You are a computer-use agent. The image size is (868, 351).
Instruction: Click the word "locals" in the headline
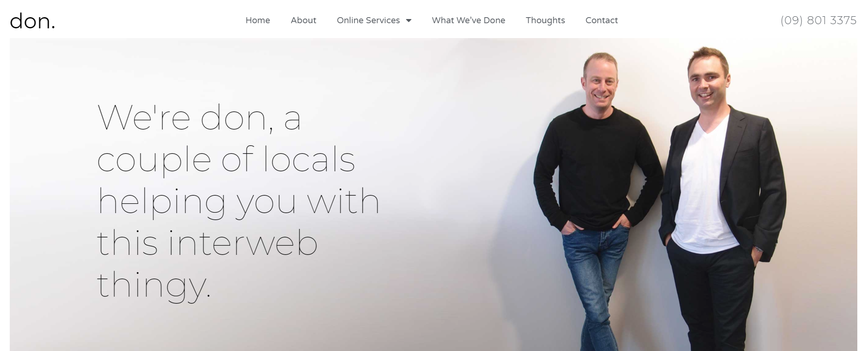(309, 159)
